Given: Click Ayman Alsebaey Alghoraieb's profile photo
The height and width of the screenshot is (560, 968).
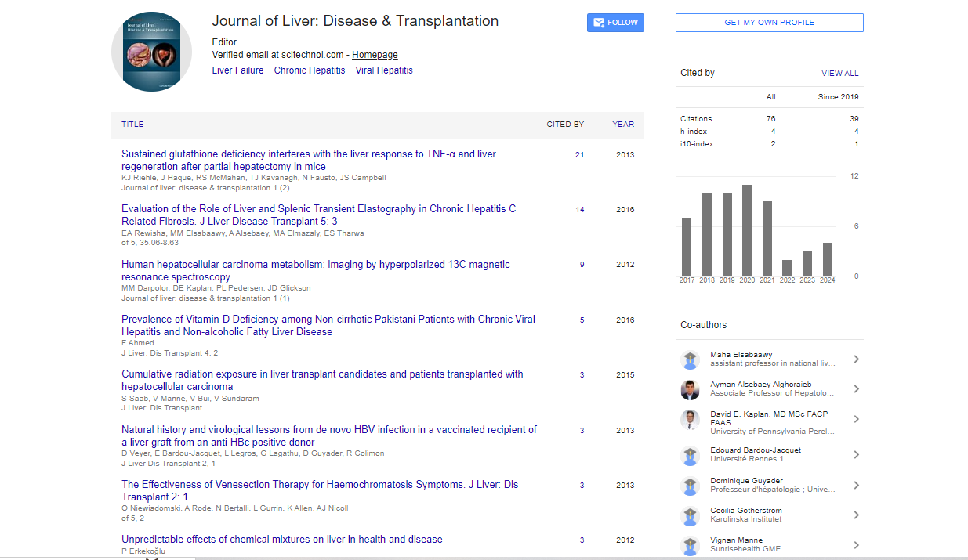Looking at the screenshot, I should click(x=690, y=389).
